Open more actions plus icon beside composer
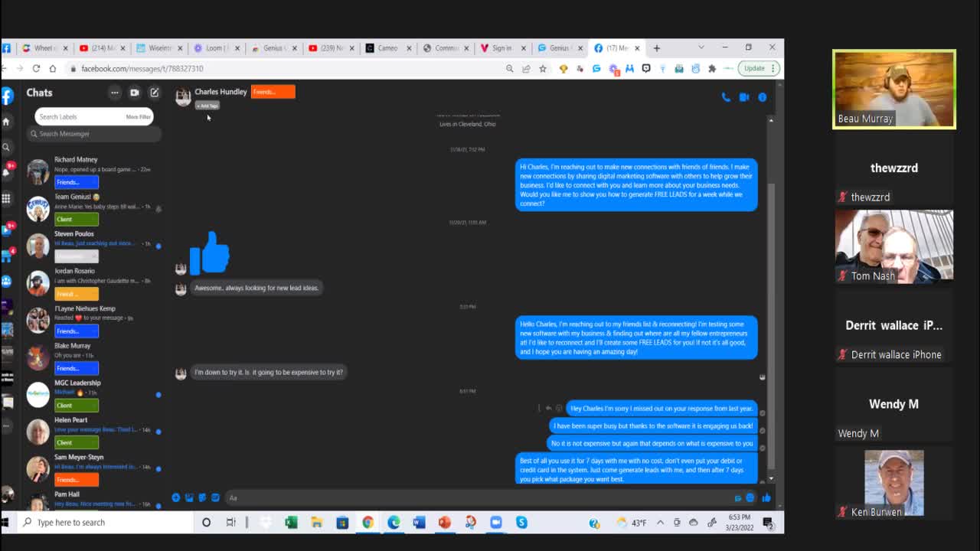980x551 pixels. pyautogui.click(x=176, y=498)
